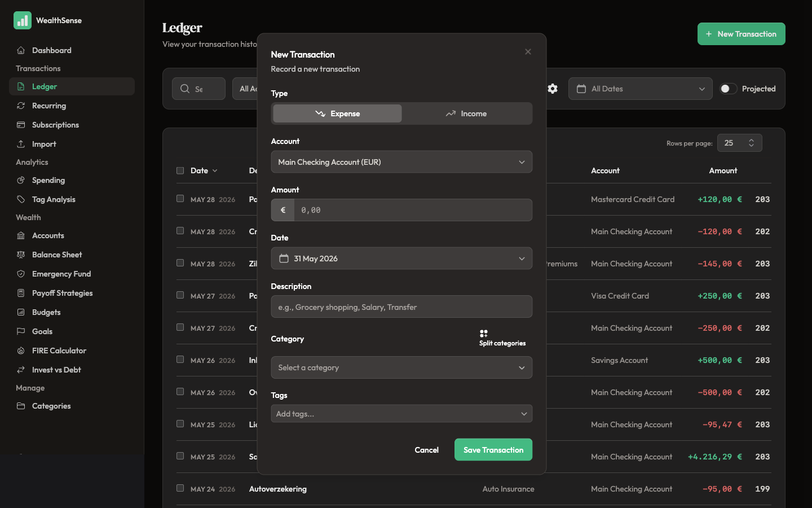The height and width of the screenshot is (508, 812).
Task: Click the search magnifier icon
Action: pos(185,89)
